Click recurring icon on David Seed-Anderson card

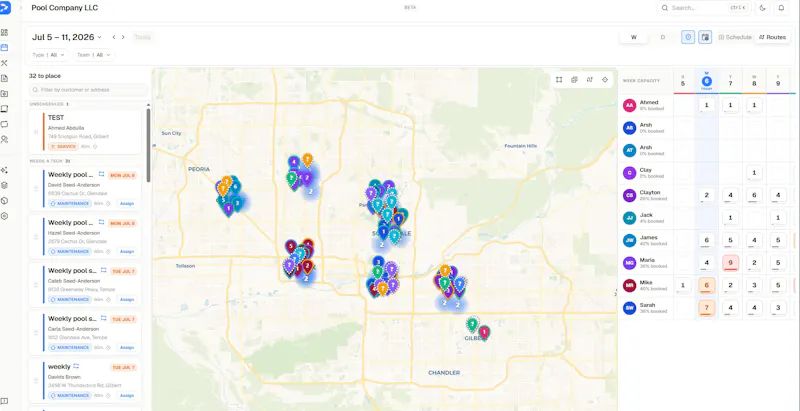(x=101, y=174)
